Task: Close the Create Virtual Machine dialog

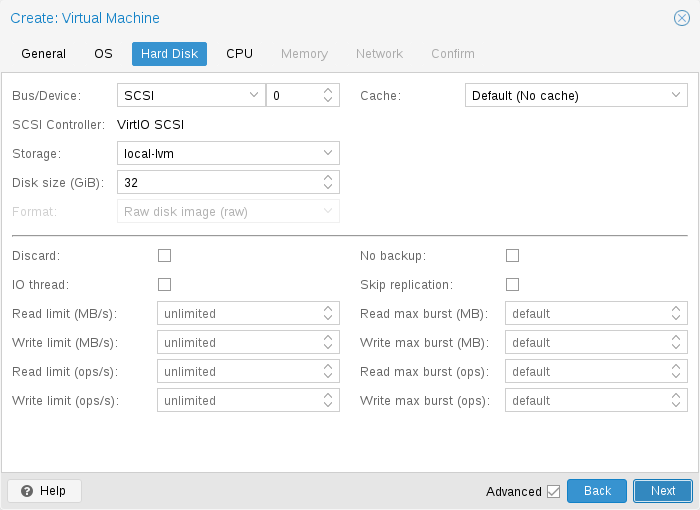Action: coord(681,18)
